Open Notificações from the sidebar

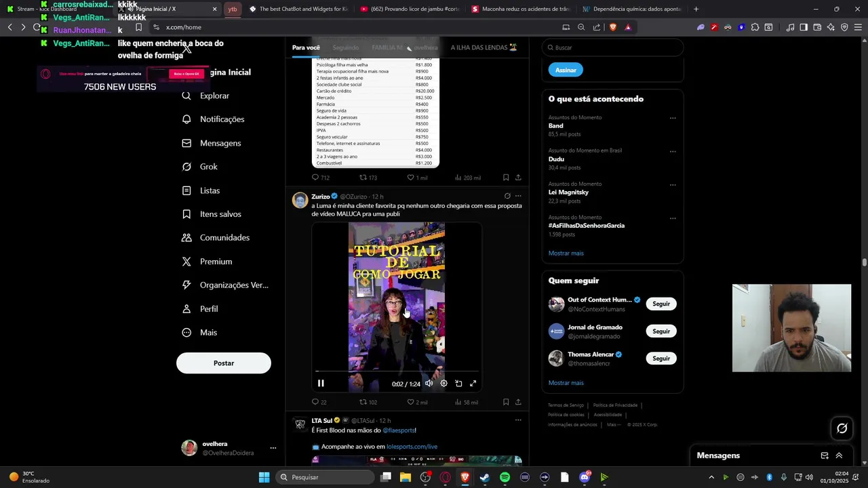pyautogui.click(x=214, y=119)
